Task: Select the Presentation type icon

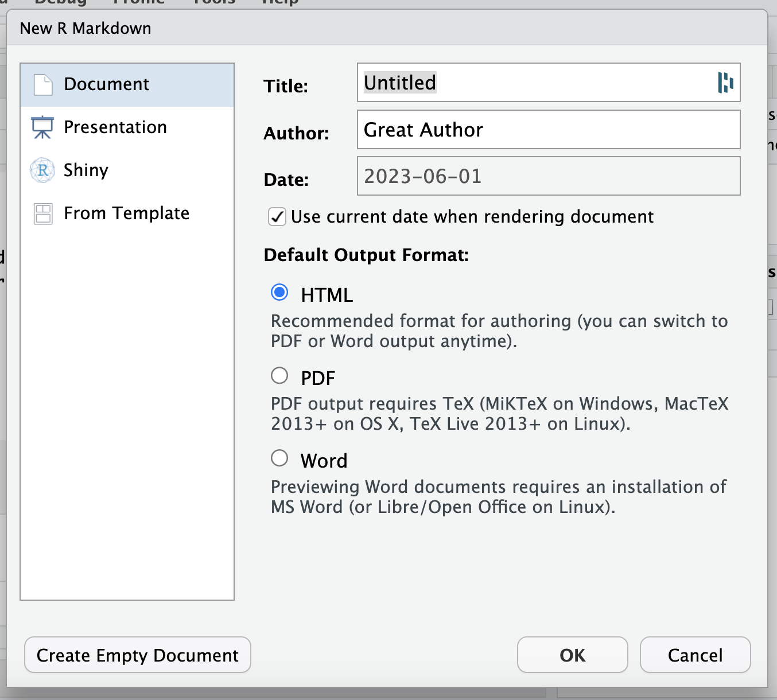Action: click(42, 127)
